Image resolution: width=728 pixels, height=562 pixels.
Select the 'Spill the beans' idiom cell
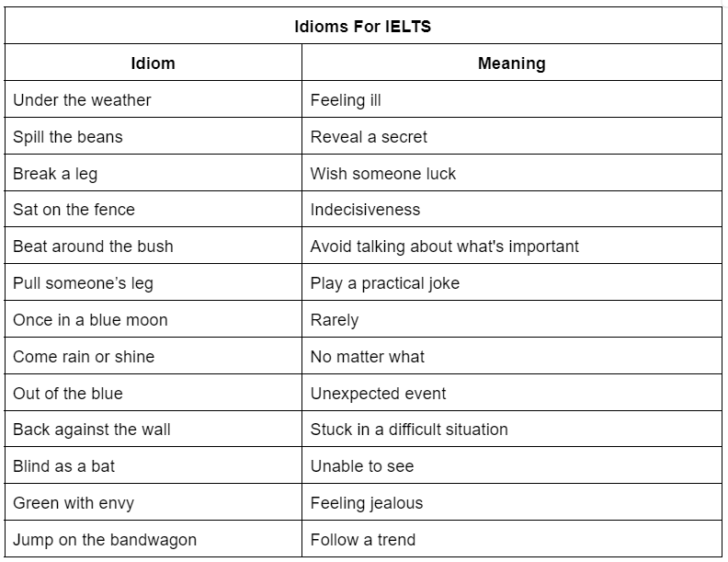[x=68, y=137]
